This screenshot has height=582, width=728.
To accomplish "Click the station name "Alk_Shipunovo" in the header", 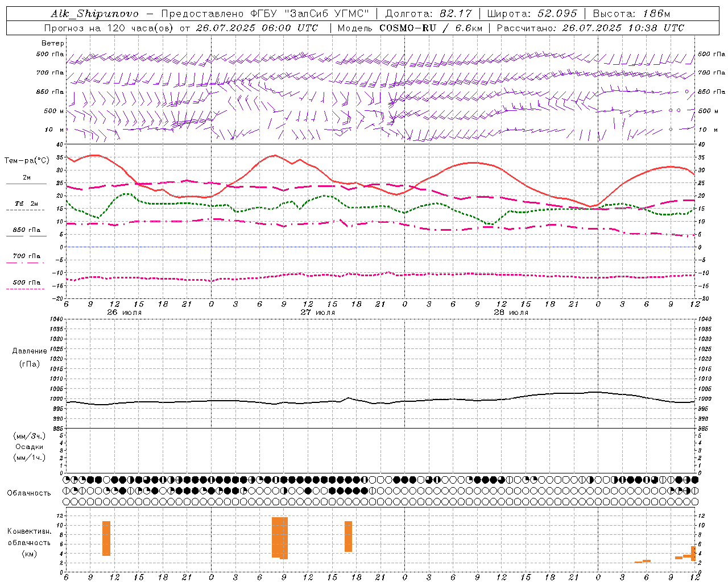I will coord(94,14).
